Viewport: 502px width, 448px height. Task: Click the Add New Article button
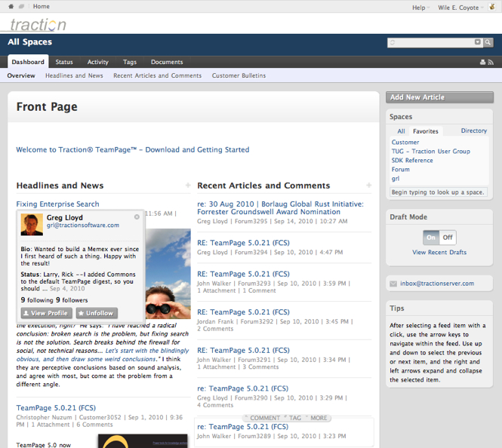tap(439, 97)
